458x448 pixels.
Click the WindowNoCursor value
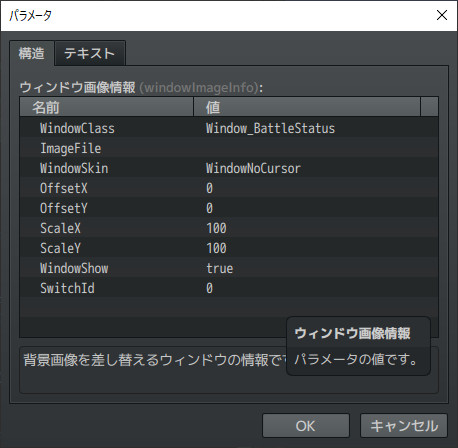coord(253,168)
